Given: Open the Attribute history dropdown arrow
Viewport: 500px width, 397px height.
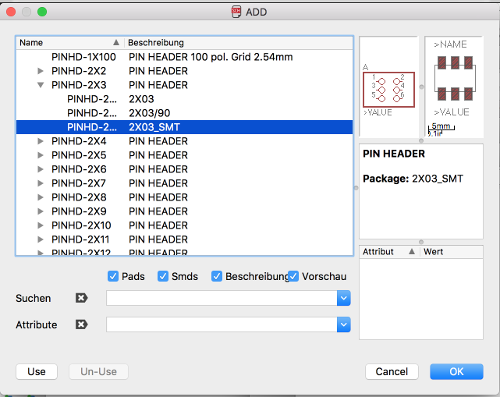Looking at the screenshot, I should click(x=344, y=325).
